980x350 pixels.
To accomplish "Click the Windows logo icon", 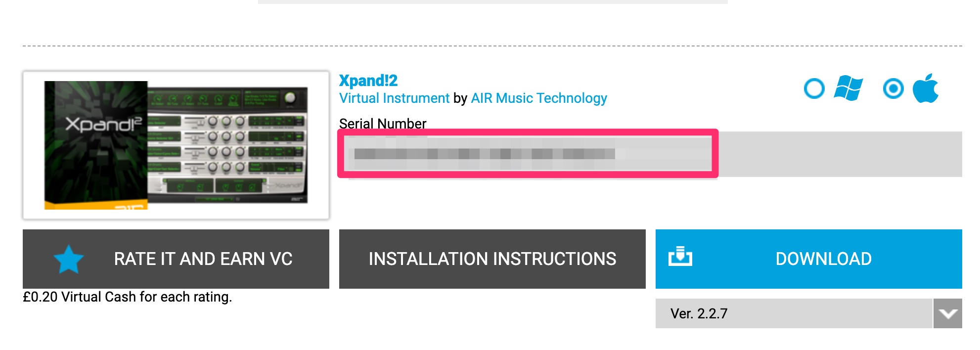I will click(848, 88).
